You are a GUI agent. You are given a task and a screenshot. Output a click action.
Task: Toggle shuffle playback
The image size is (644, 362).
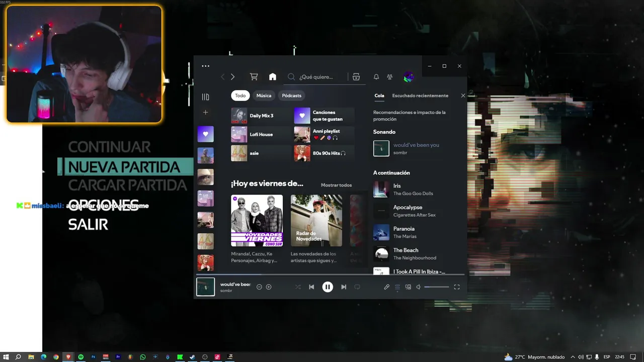(x=298, y=287)
